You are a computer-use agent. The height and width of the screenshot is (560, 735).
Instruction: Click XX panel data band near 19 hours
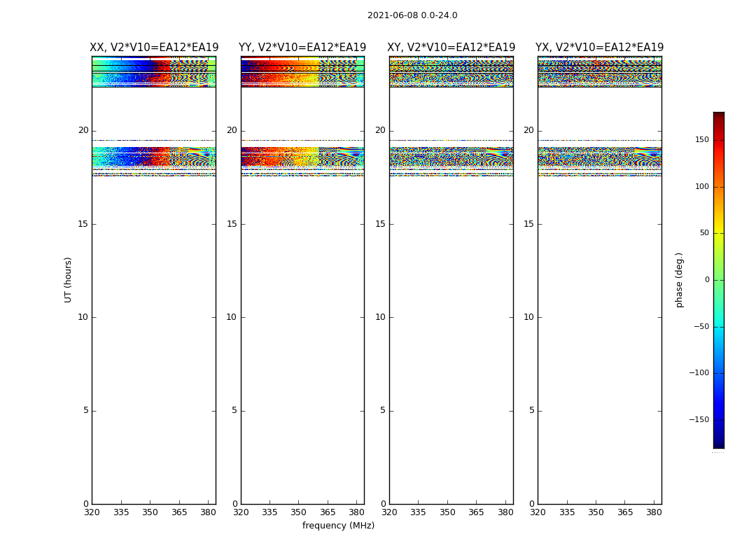pos(154,156)
